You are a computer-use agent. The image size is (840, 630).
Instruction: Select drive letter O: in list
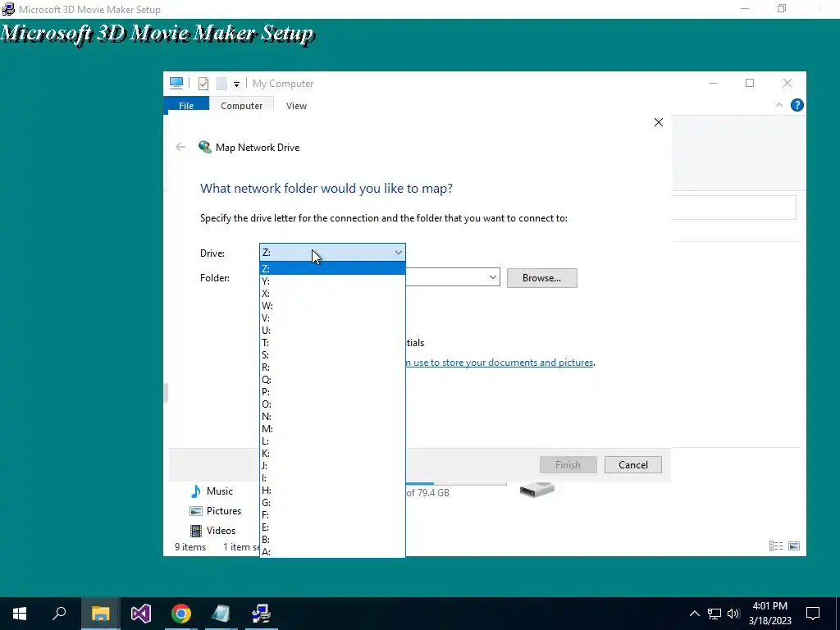[333, 404]
